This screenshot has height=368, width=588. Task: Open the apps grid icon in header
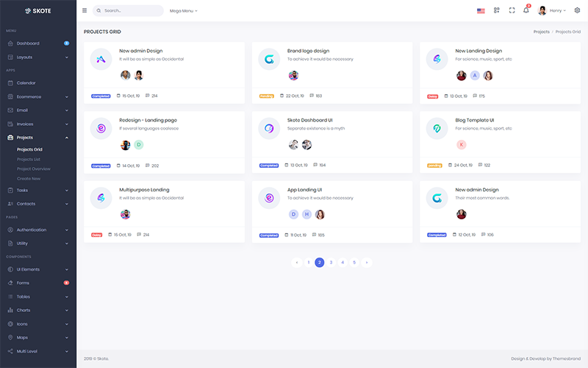[497, 10]
